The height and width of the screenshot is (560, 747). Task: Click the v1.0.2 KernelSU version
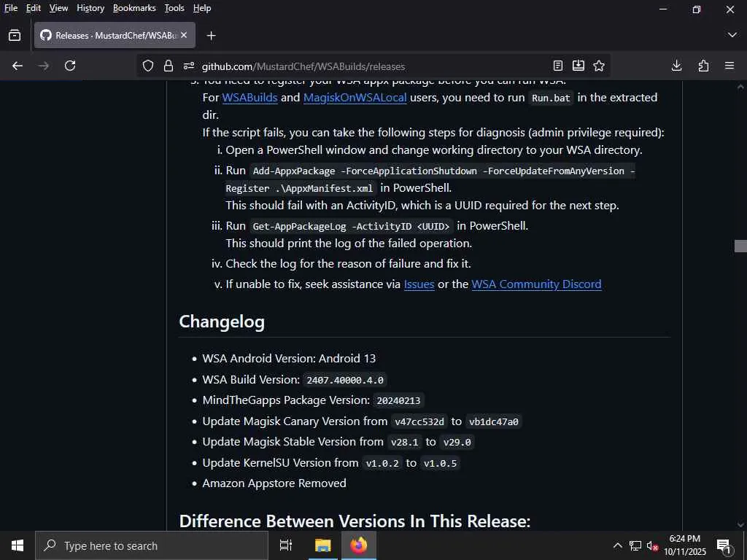382,463
